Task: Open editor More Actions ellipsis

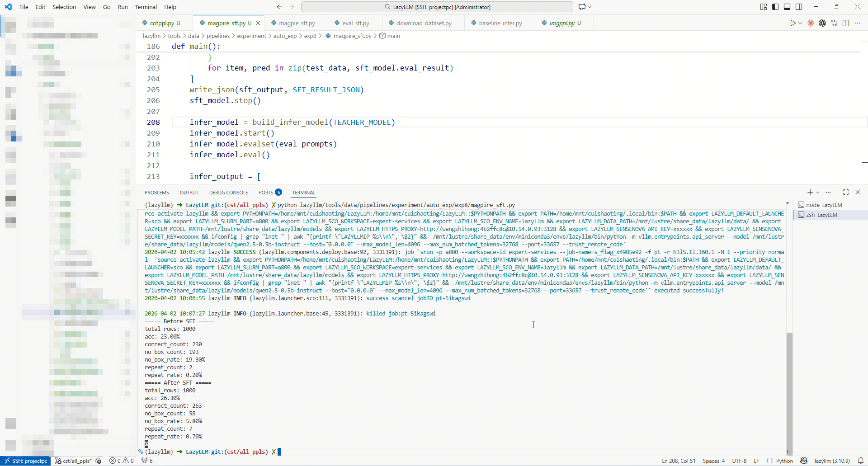Action: coord(858,23)
